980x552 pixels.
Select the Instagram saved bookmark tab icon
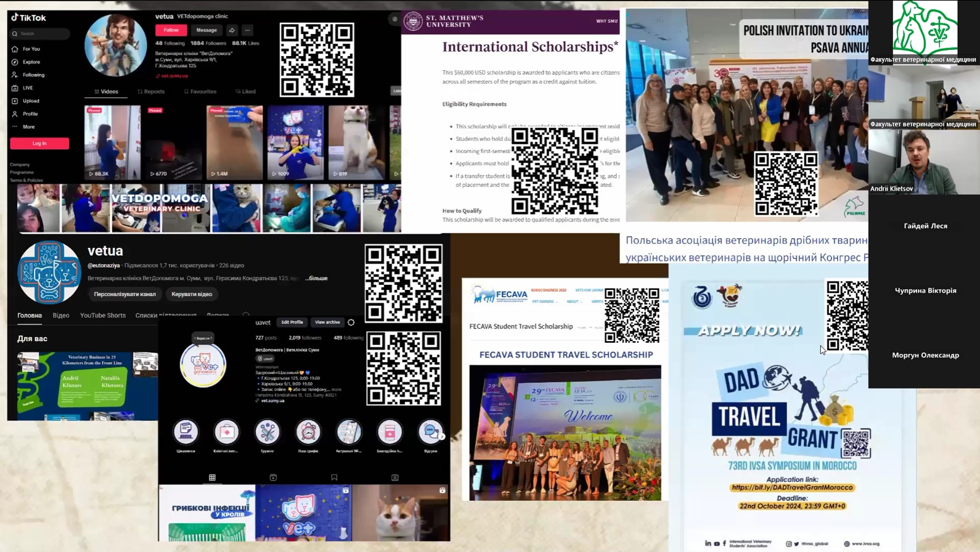[x=334, y=477]
